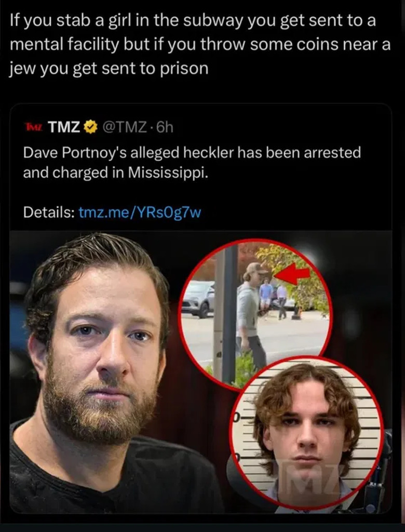Open the circular mugshot inset

tap(306, 434)
